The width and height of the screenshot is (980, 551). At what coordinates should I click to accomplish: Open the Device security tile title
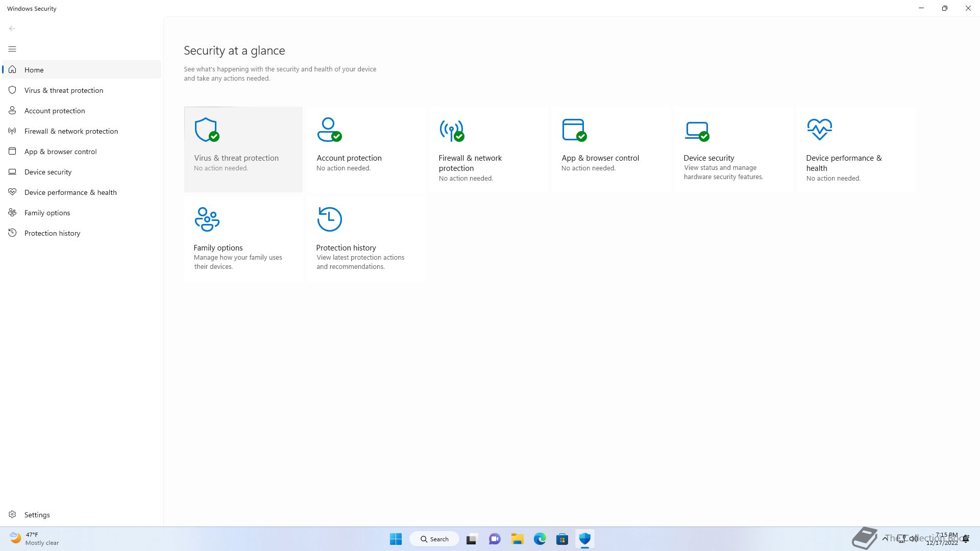pos(709,158)
